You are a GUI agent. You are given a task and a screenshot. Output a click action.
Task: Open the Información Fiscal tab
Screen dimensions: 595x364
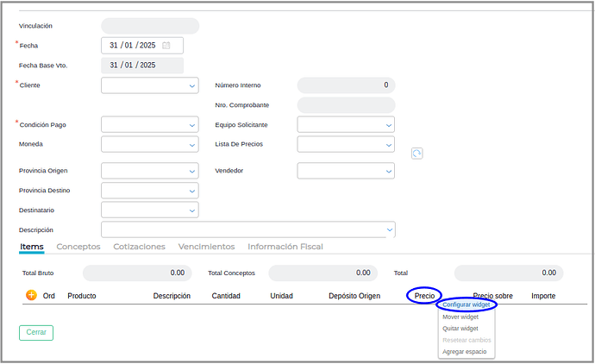click(x=285, y=247)
